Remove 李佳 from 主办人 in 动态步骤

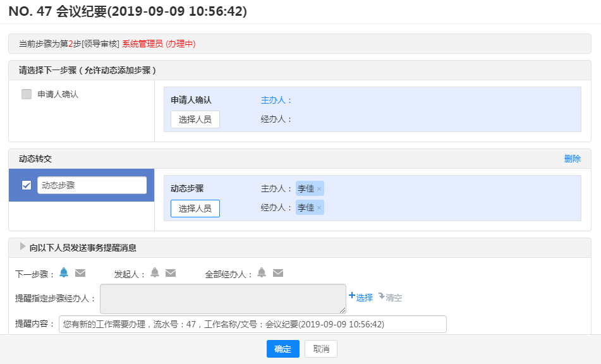(x=319, y=189)
